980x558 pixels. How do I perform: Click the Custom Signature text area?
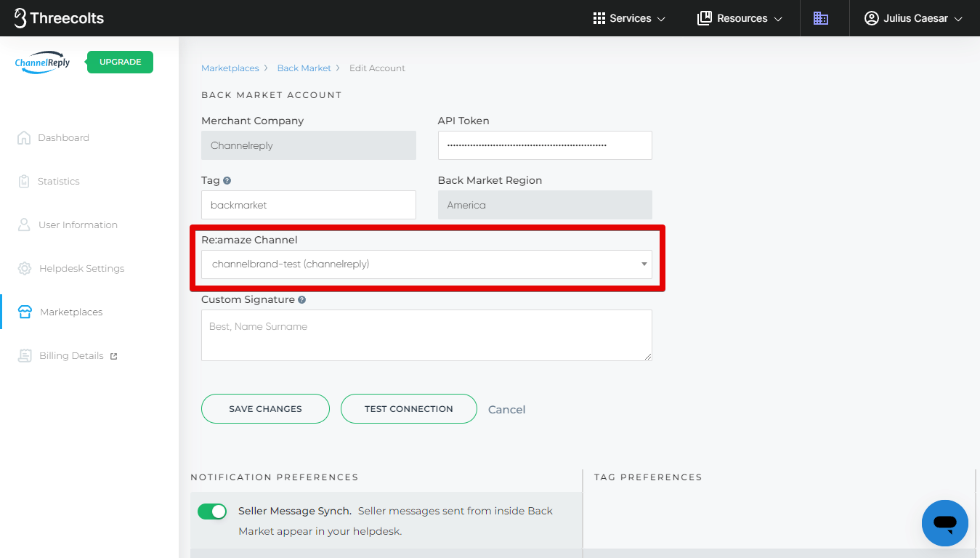(426, 335)
